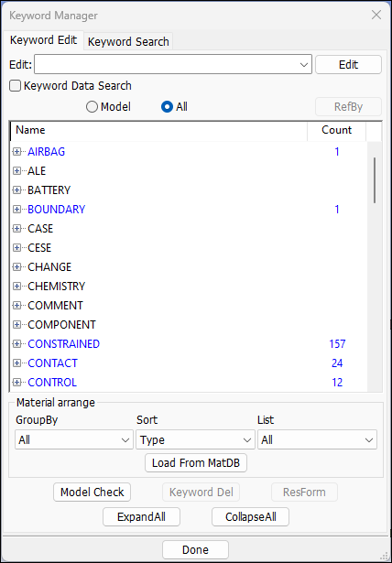Expand the CONSTRAINED keyword group
This screenshot has width=392, height=563.
16,344
